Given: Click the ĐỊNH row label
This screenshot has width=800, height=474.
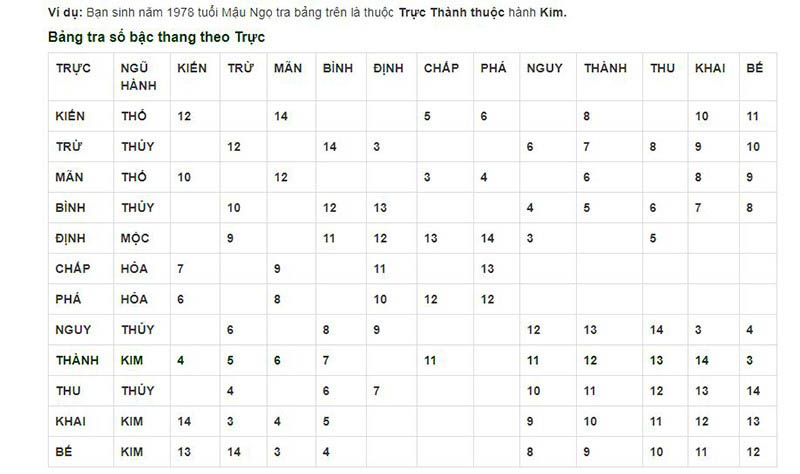Looking at the screenshot, I should (70, 238).
